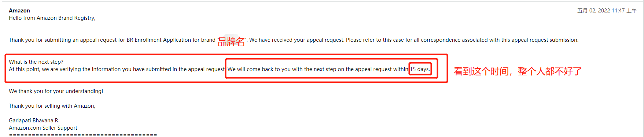The image size is (644, 137).
Task: Click the equals-sign separator line
Action: tap(83, 135)
